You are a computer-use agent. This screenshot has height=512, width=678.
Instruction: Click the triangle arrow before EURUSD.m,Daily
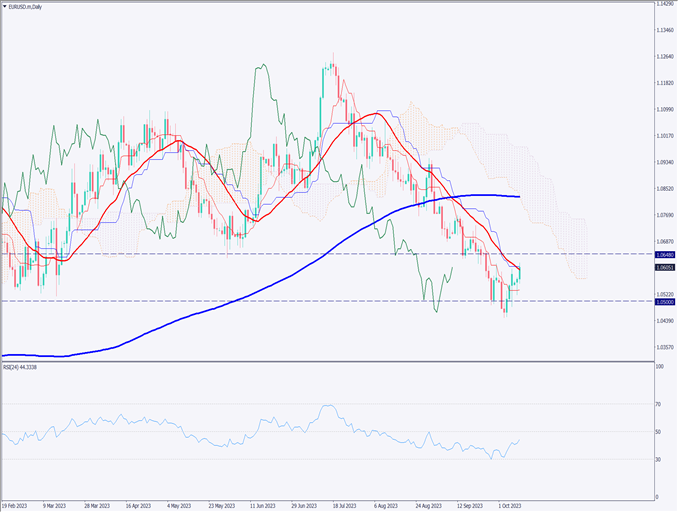point(6,5)
